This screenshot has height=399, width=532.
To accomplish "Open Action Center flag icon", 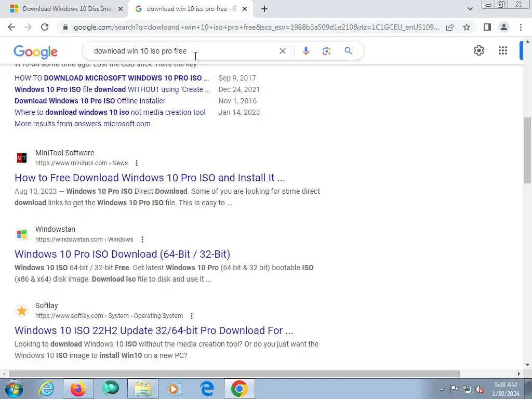I will tap(454, 389).
